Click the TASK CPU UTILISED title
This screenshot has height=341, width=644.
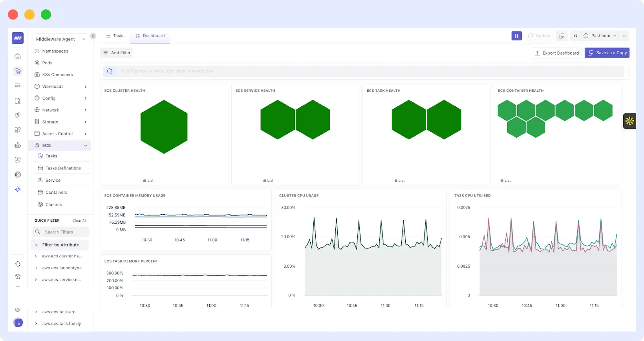click(x=472, y=195)
